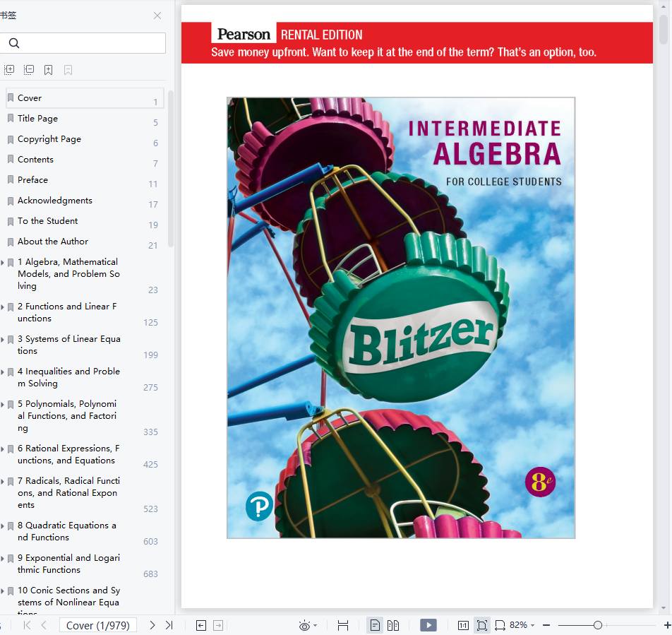
Task: Start slideshow play button
Action: pos(428,625)
